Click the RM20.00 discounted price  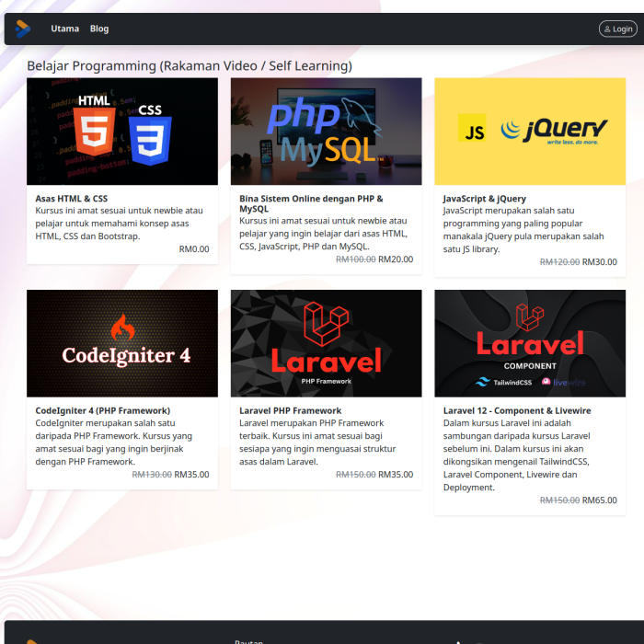(396, 259)
